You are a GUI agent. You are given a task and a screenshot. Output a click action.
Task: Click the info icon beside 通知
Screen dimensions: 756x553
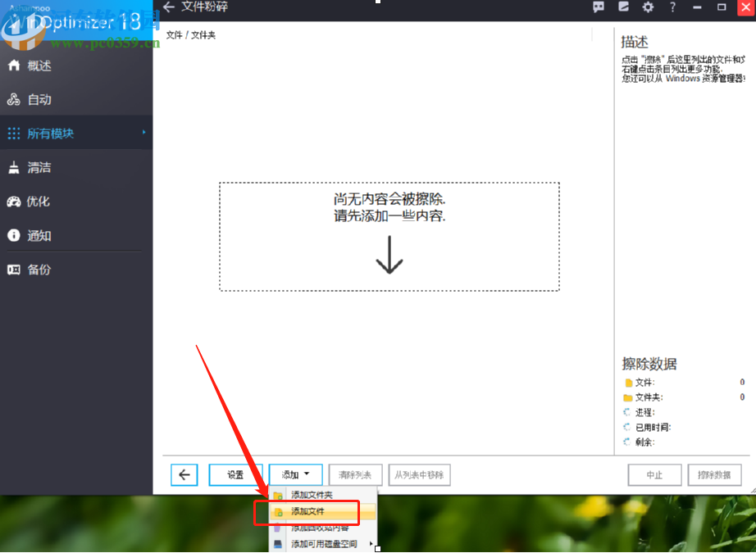14,235
